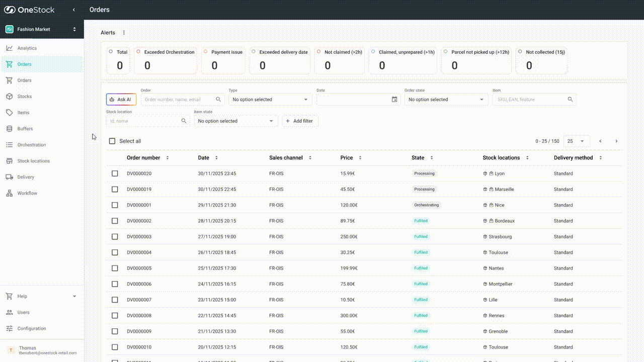Open the Alerts kebab menu
This screenshot has height=362, width=644.
point(124,32)
